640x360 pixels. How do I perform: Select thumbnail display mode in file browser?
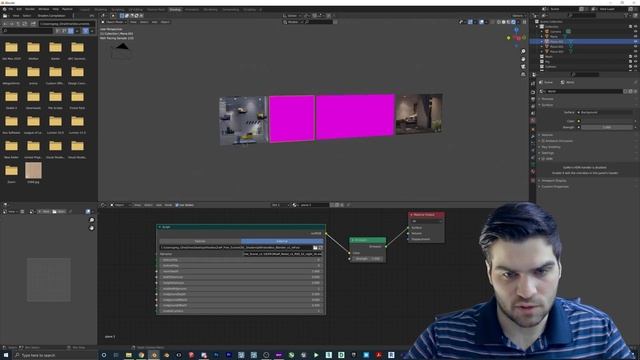(71, 31)
